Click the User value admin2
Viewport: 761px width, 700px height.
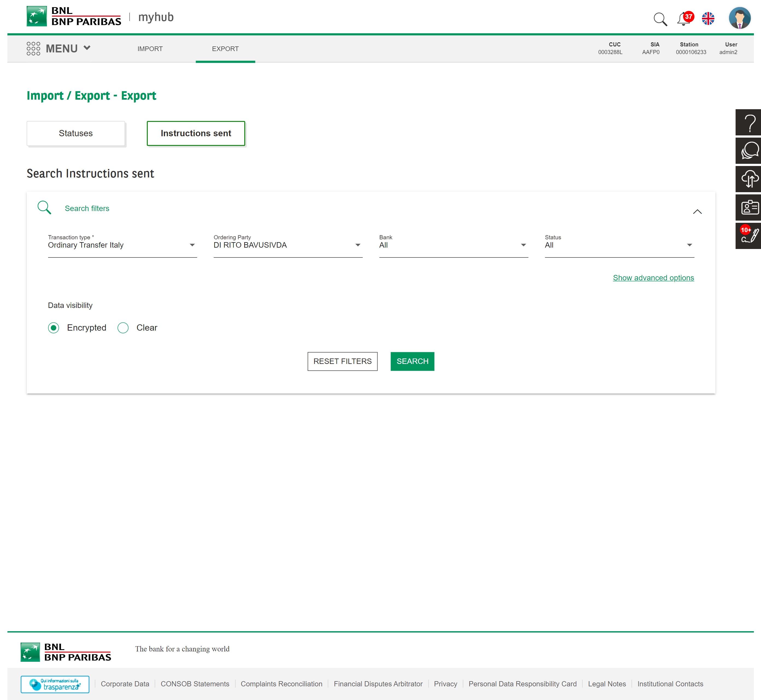728,52
